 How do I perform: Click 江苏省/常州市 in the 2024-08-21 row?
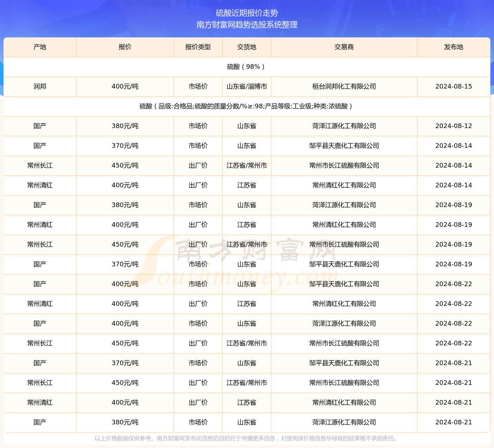pyautogui.click(x=247, y=383)
